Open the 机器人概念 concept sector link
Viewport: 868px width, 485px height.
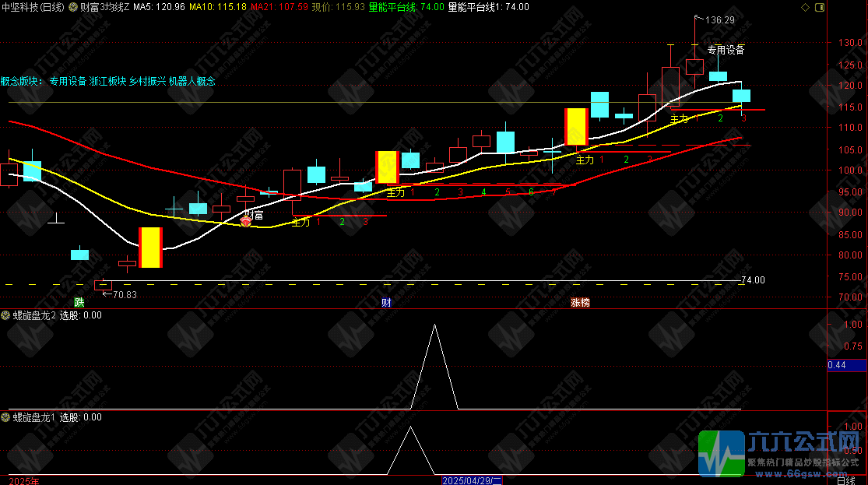click(192, 80)
